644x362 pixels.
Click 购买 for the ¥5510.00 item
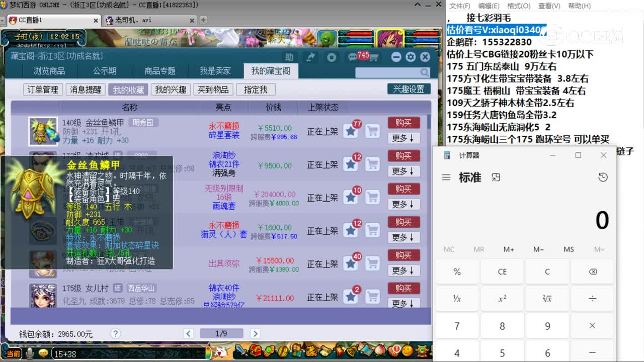click(x=404, y=122)
